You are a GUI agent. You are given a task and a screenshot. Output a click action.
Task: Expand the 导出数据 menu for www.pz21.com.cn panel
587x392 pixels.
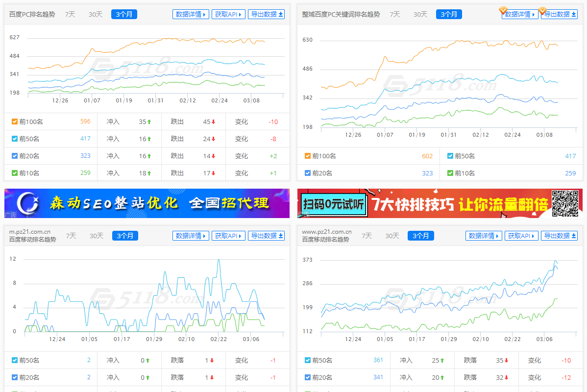coord(559,235)
